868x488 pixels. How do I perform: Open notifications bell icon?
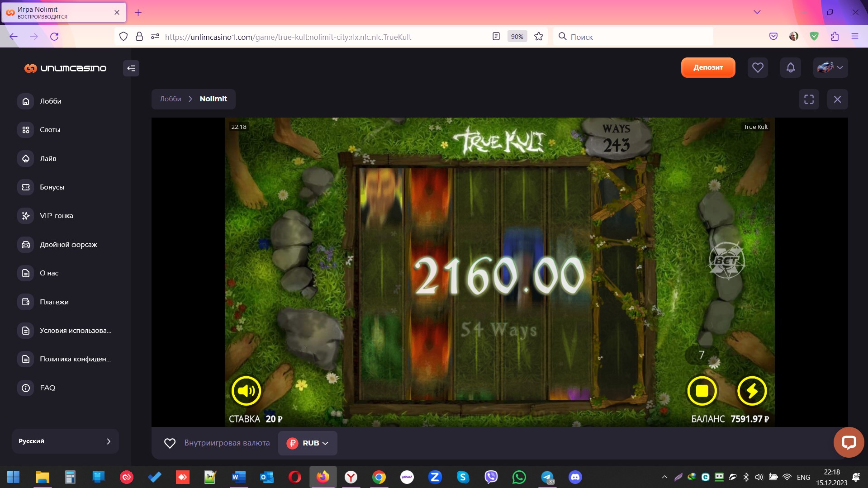(x=790, y=67)
